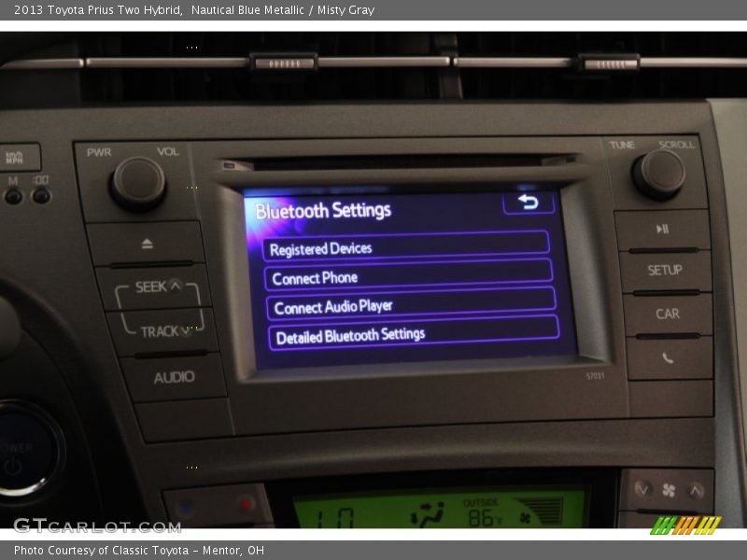This screenshot has width=747, height=560.
Task: Open Detailed Bluetooth Settings
Action: [414, 334]
